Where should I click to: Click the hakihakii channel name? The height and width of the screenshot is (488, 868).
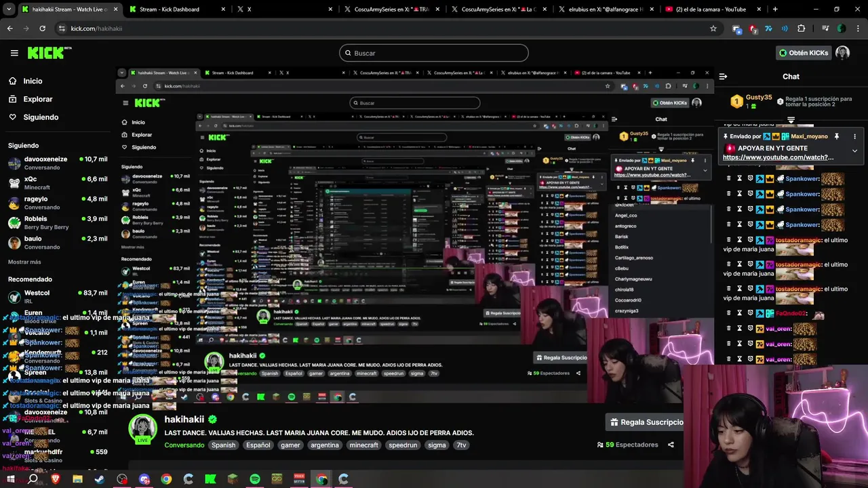pos(184,420)
